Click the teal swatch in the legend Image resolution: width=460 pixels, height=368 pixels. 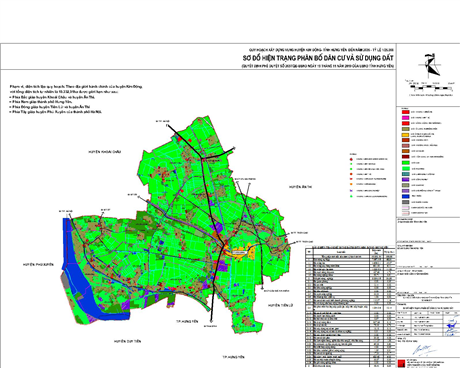coord(405,174)
